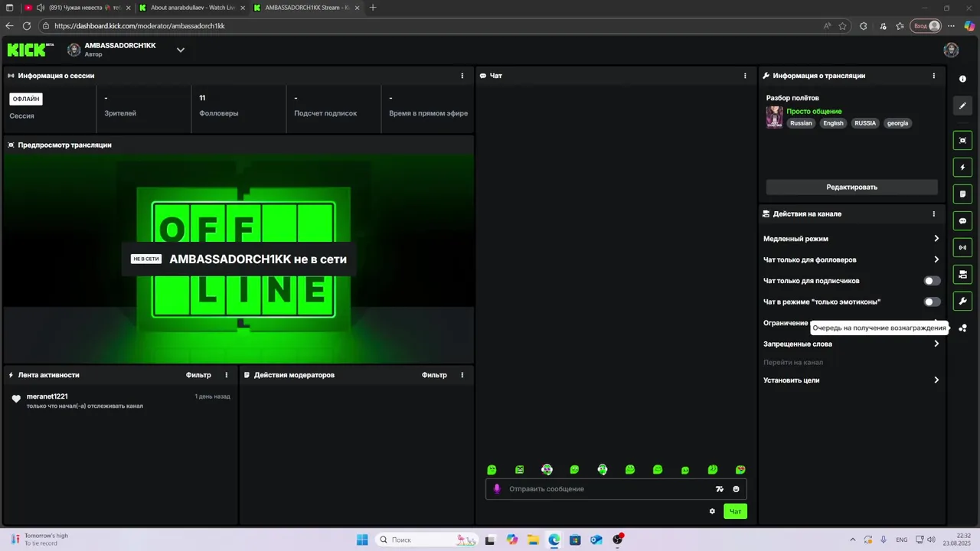
Task: Expand Установить цели settings
Action: point(851,380)
